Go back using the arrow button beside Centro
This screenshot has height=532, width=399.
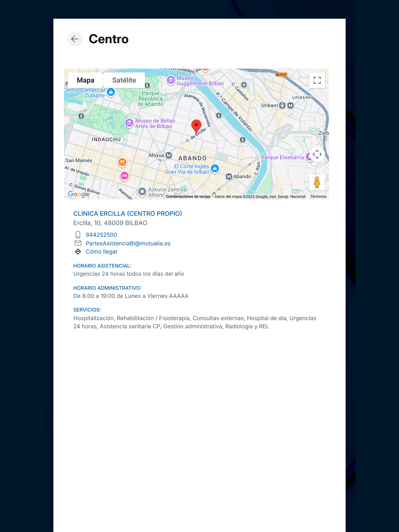pos(75,39)
